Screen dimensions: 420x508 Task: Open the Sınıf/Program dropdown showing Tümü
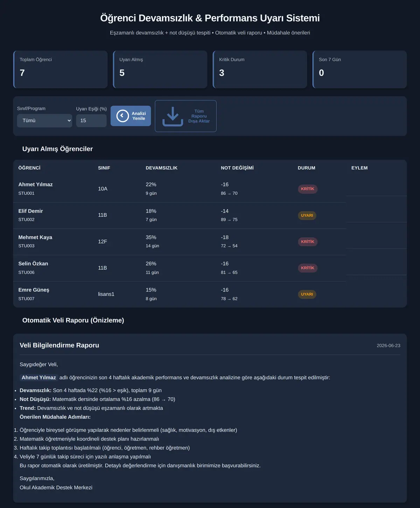[x=44, y=121]
